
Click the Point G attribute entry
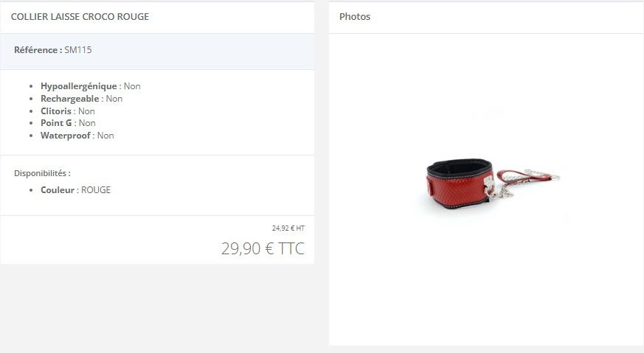tap(68, 123)
